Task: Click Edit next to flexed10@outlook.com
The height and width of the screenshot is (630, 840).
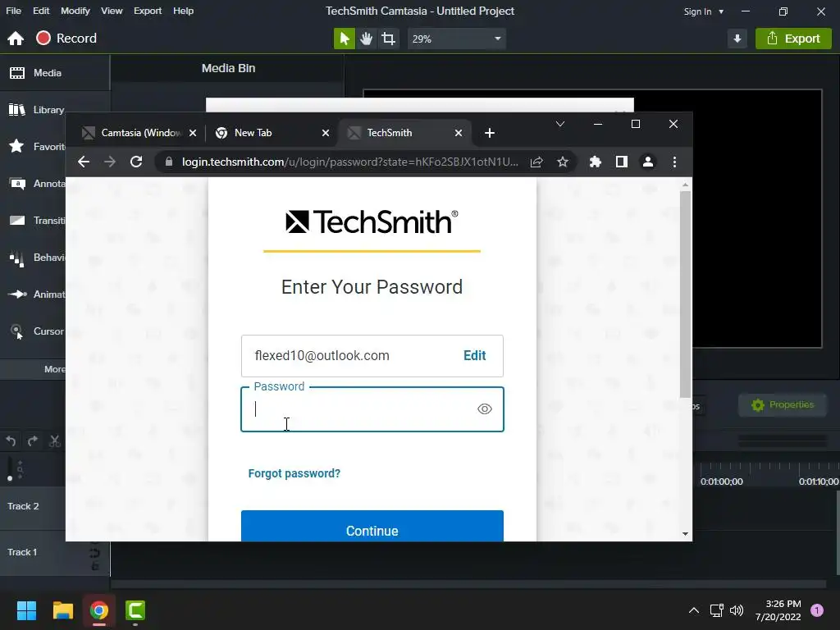Action: coord(475,356)
